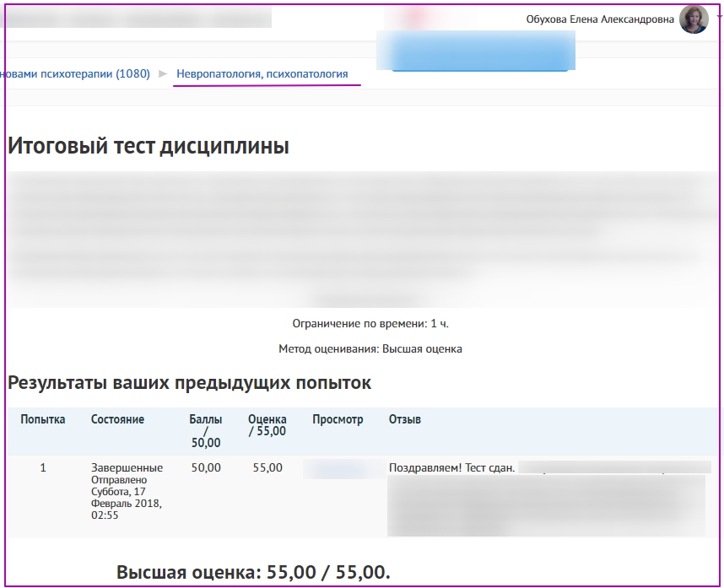
Task: Open the user menu by name Обухова Елена Александровна
Action: (600, 19)
